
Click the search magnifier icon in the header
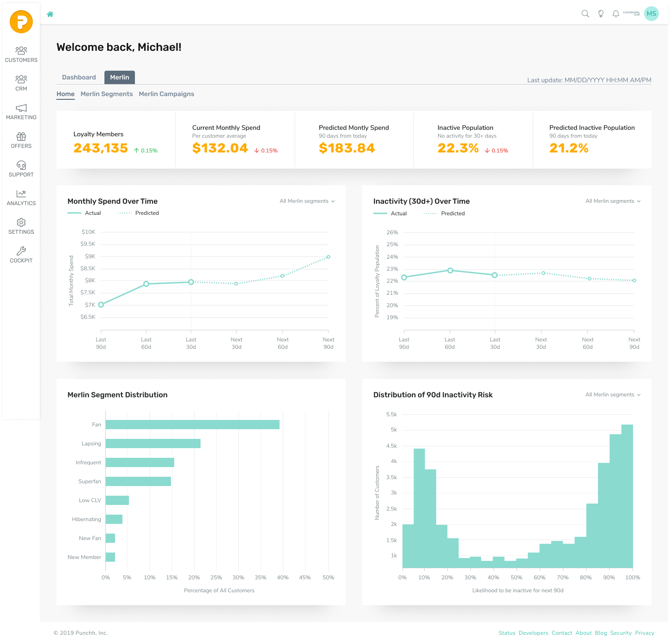point(585,14)
